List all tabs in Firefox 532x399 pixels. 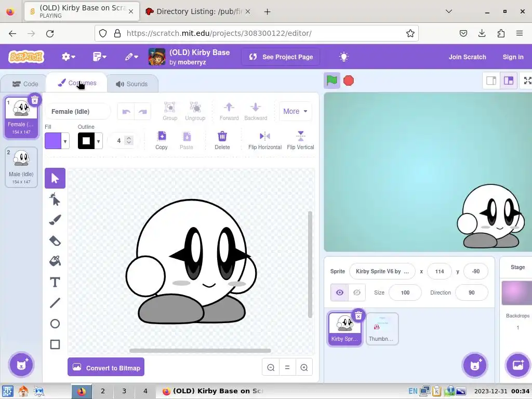(449, 11)
